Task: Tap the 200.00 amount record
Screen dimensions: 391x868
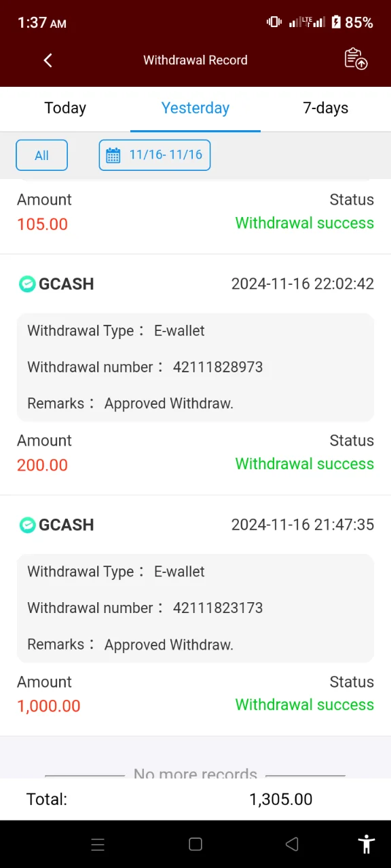Action: tap(43, 465)
